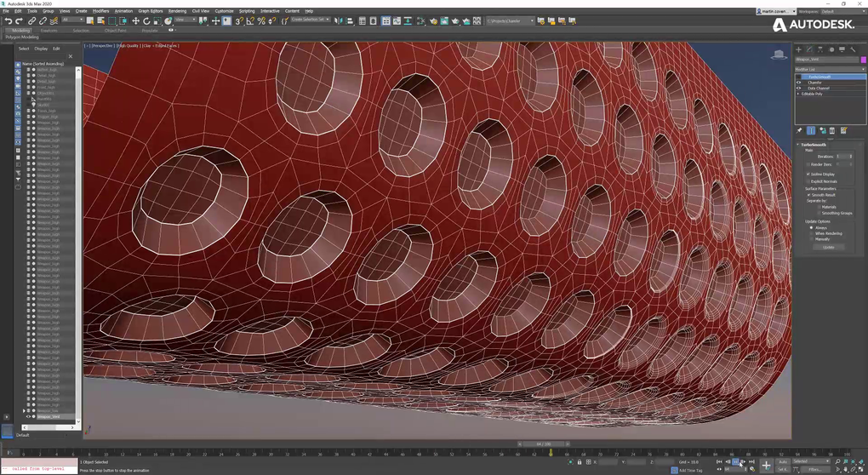Click the Auto key button
Viewport: 868px width, 475px height.
click(x=783, y=461)
